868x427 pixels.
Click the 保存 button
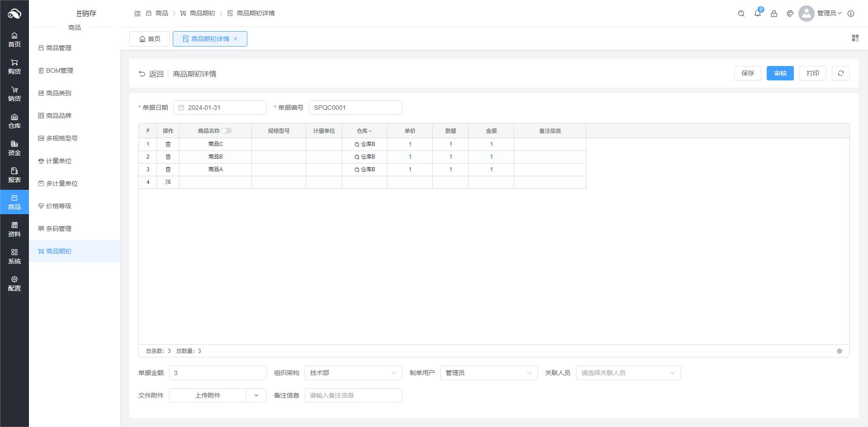(x=747, y=73)
